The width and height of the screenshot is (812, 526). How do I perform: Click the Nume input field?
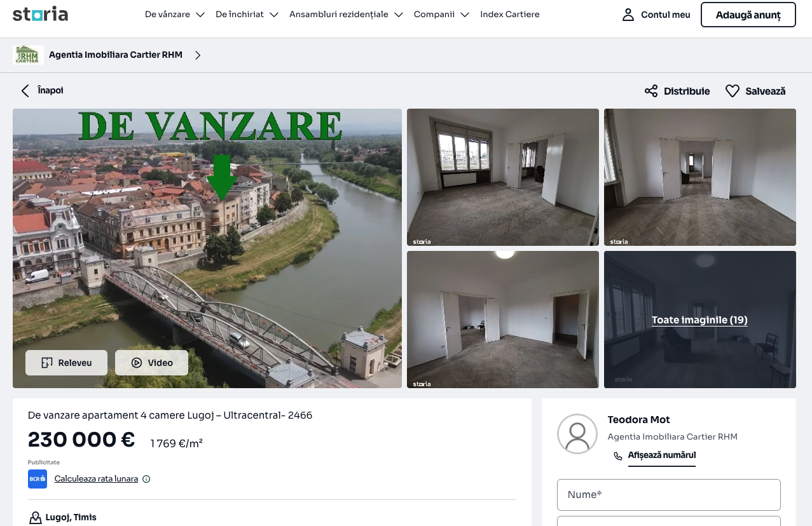[x=668, y=495]
